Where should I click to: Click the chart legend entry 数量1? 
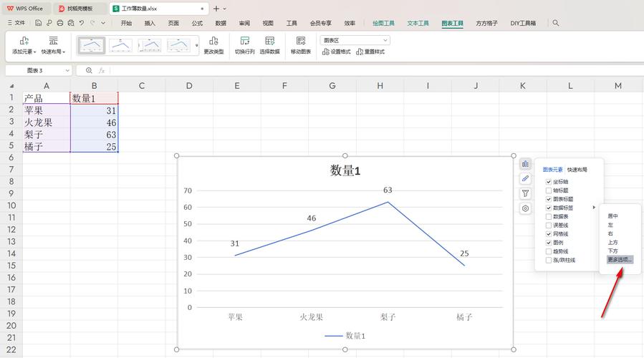(345, 335)
